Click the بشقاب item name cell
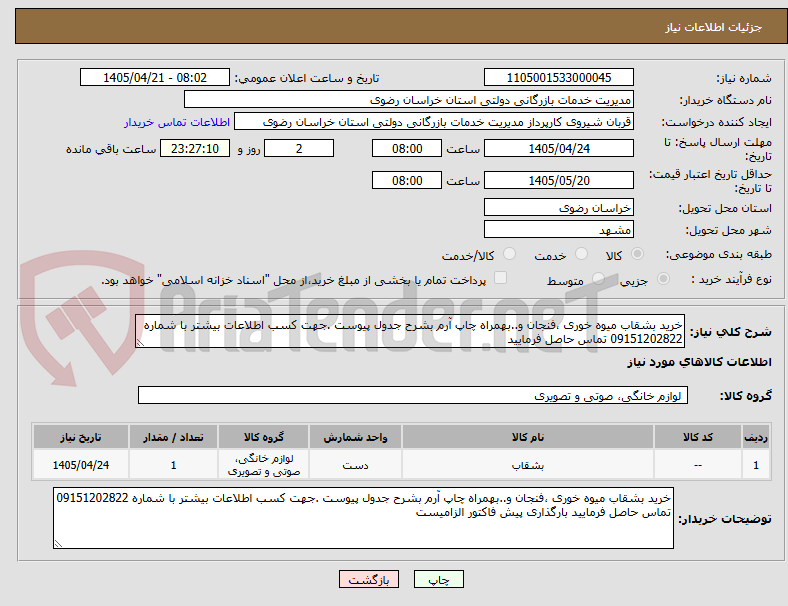Viewport: 788px width, 606px height. pyautogui.click(x=528, y=465)
